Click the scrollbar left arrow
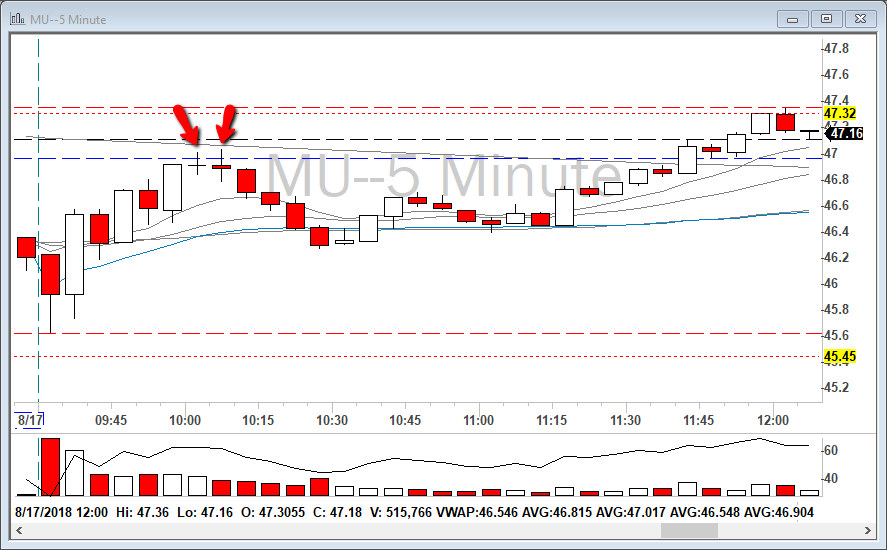Image resolution: width=887 pixels, height=550 pixels. pyautogui.click(x=19, y=530)
